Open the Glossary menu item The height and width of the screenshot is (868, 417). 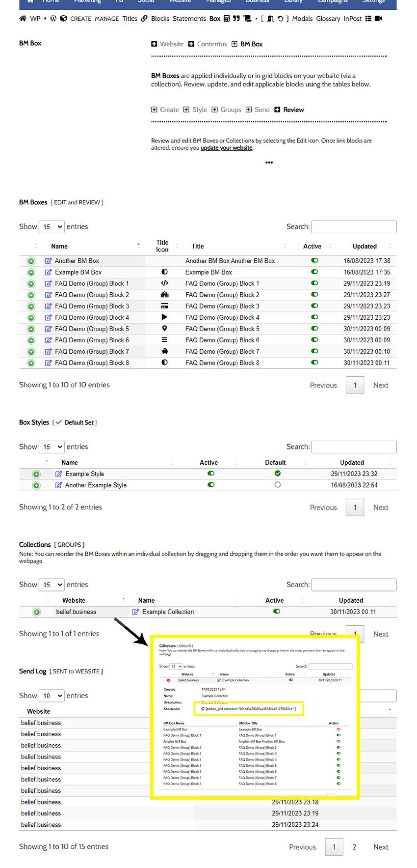[328, 19]
